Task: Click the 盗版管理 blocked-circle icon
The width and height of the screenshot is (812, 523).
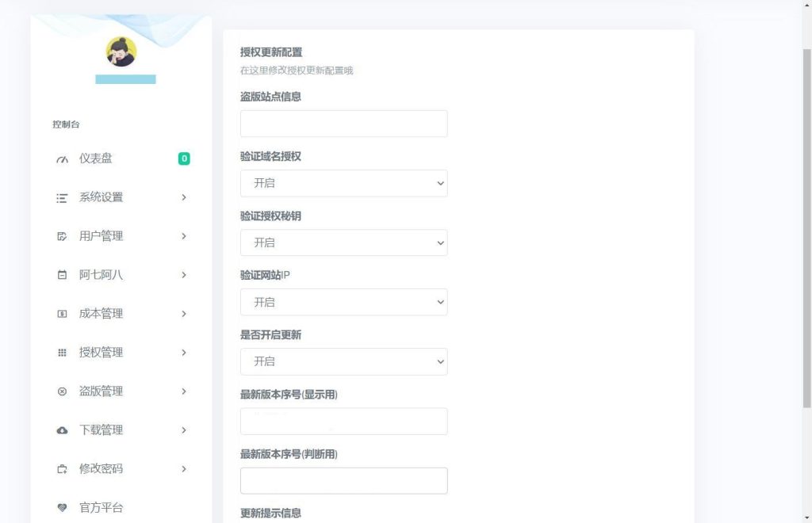Action: coord(63,391)
